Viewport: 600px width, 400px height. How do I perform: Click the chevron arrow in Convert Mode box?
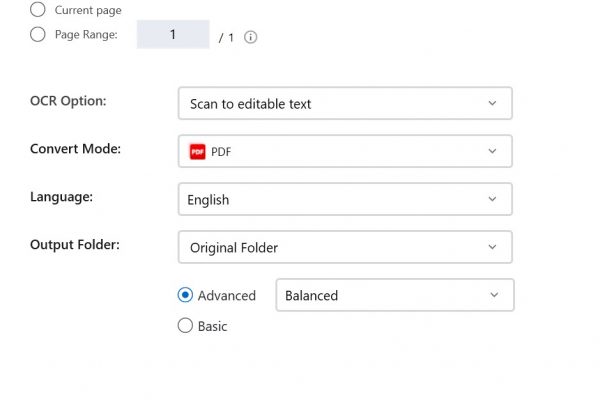click(x=492, y=151)
